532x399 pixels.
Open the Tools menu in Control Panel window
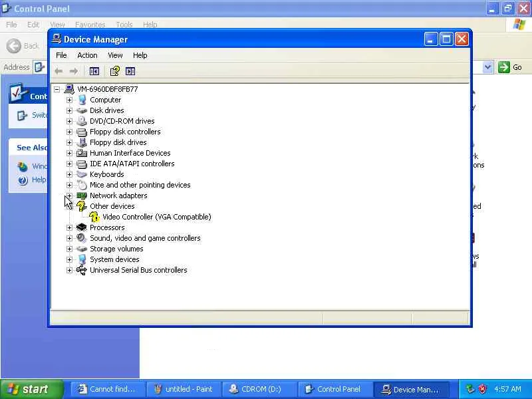[124, 25]
